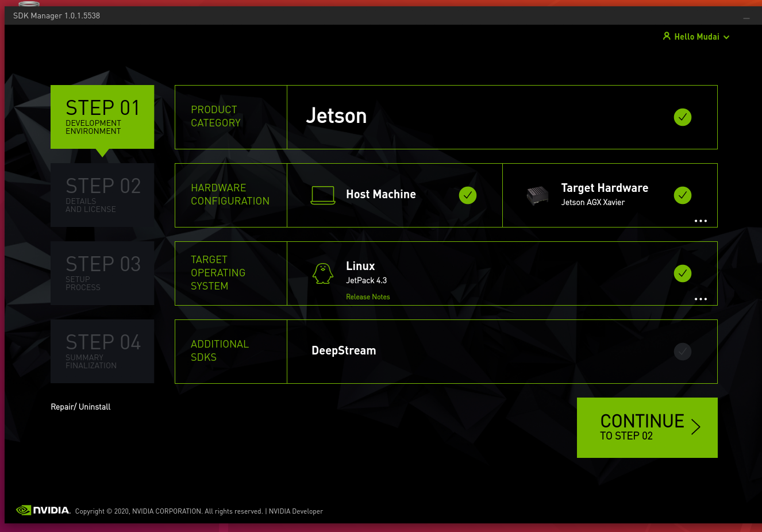This screenshot has height=532, width=762.
Task: Click the SDK Manager 1.0.1.5538 title text
Action: tap(56, 16)
